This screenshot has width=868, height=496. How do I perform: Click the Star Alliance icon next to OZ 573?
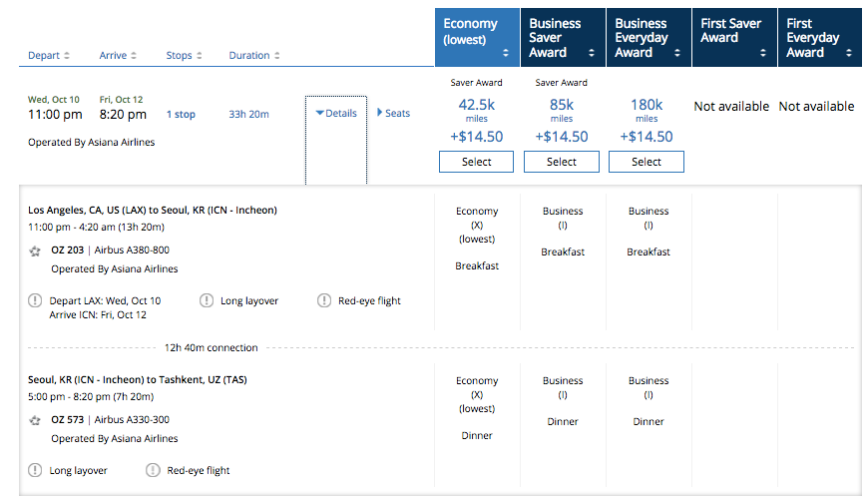point(36,421)
